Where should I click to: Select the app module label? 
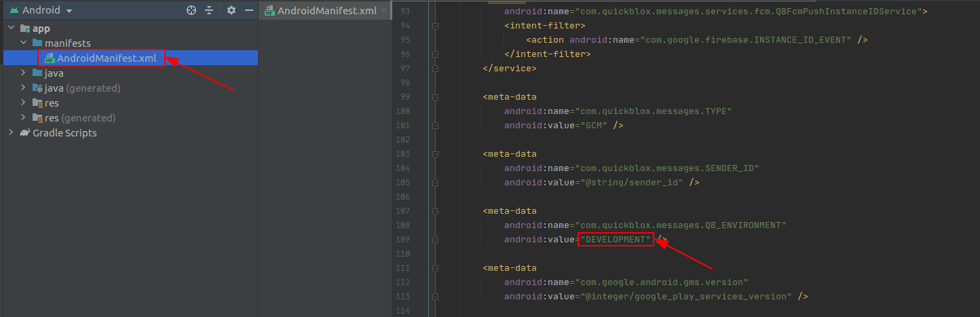(41, 29)
